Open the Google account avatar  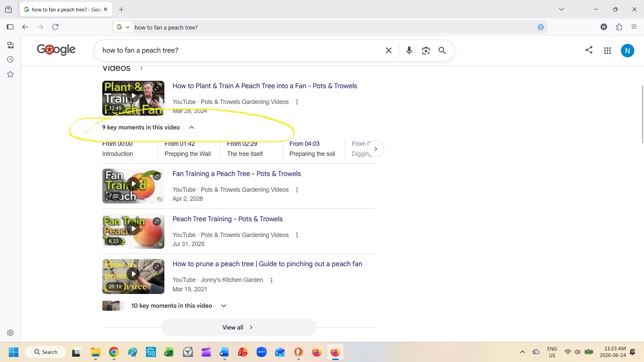628,51
